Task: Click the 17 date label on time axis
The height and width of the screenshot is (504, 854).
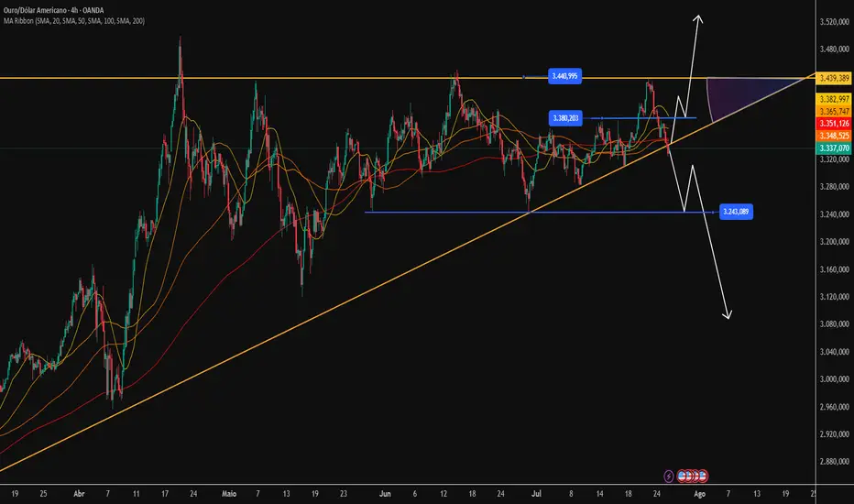Action: 165,494
